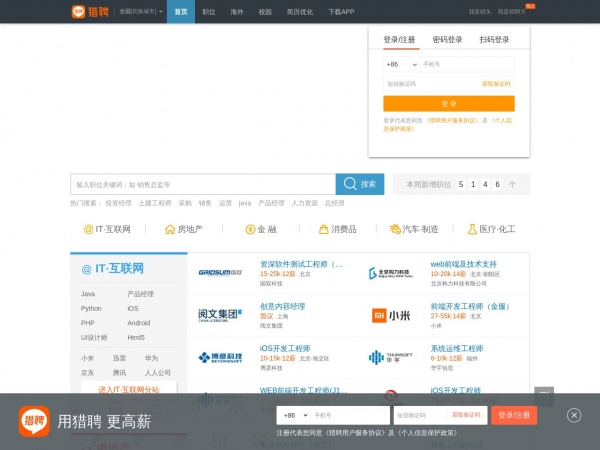Screen dimensions: 600x450
Task: Click the Thunisoft 华宇 company logo
Action: pos(391,357)
